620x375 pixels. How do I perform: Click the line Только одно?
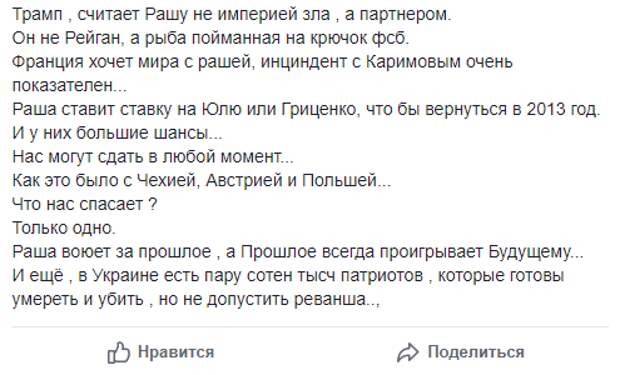click(64, 228)
